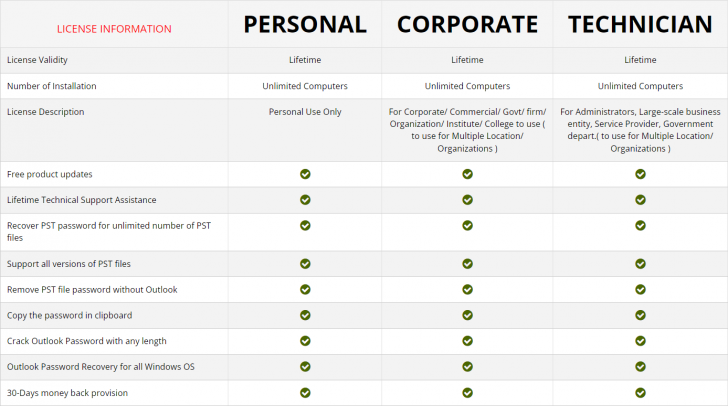Select the TECHNICIAN license column header
Image resolution: width=728 pixels, height=406 pixels.
tap(640, 25)
